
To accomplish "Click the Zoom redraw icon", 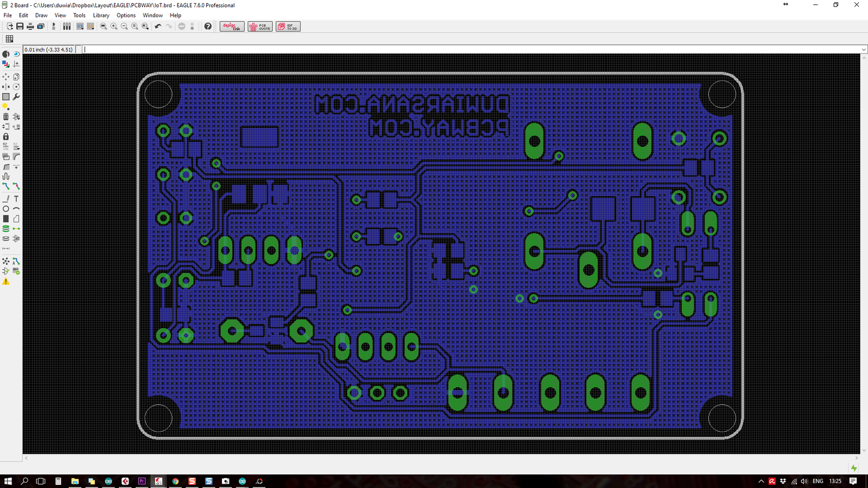I will pyautogui.click(x=135, y=27).
